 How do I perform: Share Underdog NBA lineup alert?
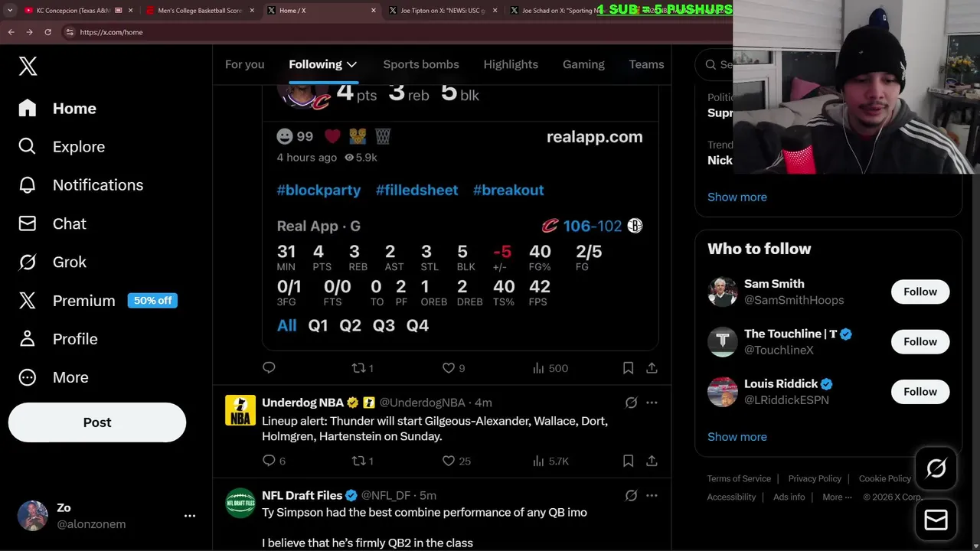pos(652,461)
